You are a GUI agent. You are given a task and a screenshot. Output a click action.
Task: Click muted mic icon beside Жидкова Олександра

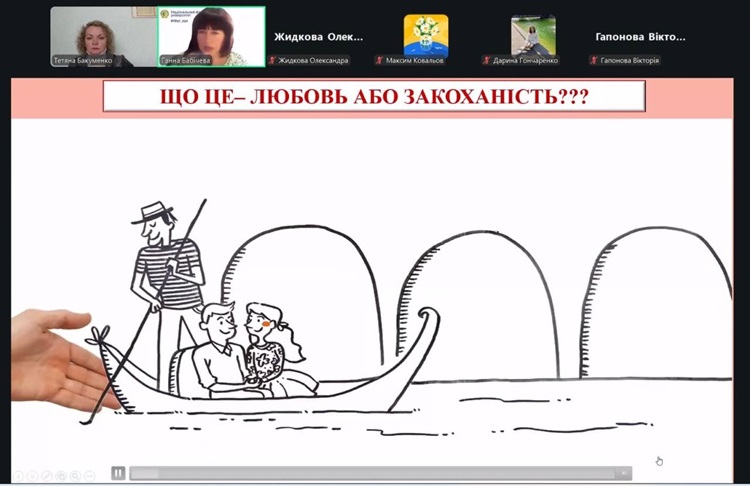[273, 60]
